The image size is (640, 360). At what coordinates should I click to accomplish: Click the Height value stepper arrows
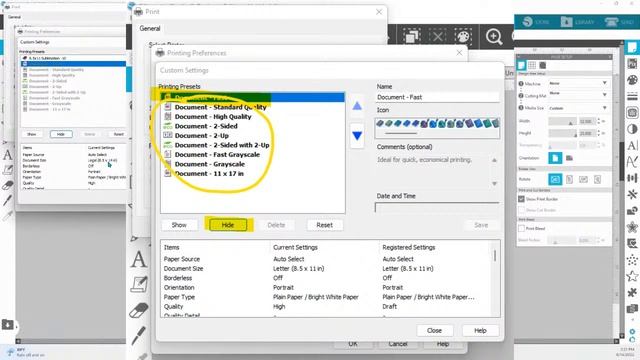tap(598, 133)
